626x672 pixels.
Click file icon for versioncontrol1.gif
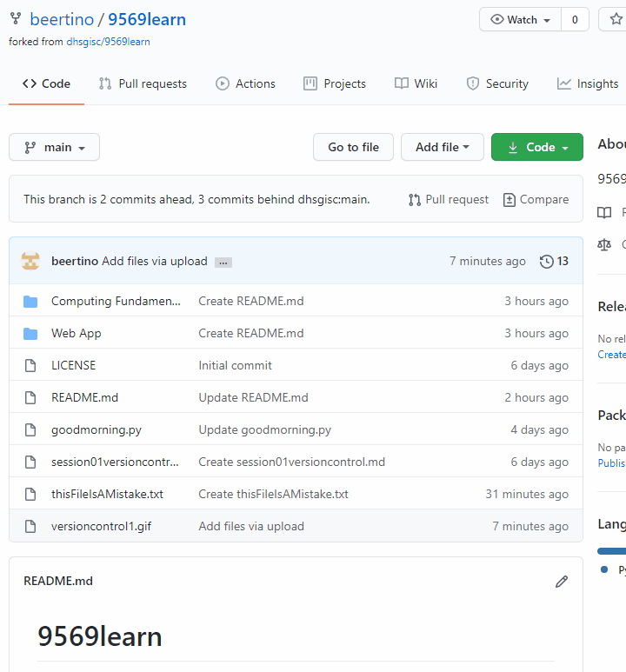click(x=30, y=526)
